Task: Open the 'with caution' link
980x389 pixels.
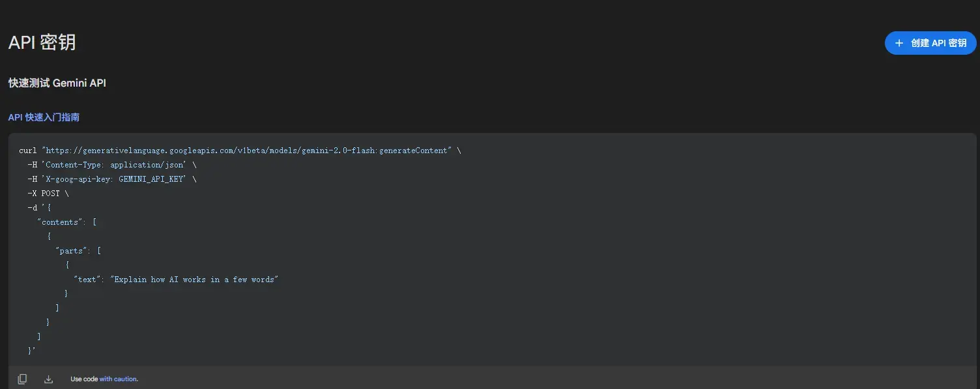Action: [x=118, y=379]
